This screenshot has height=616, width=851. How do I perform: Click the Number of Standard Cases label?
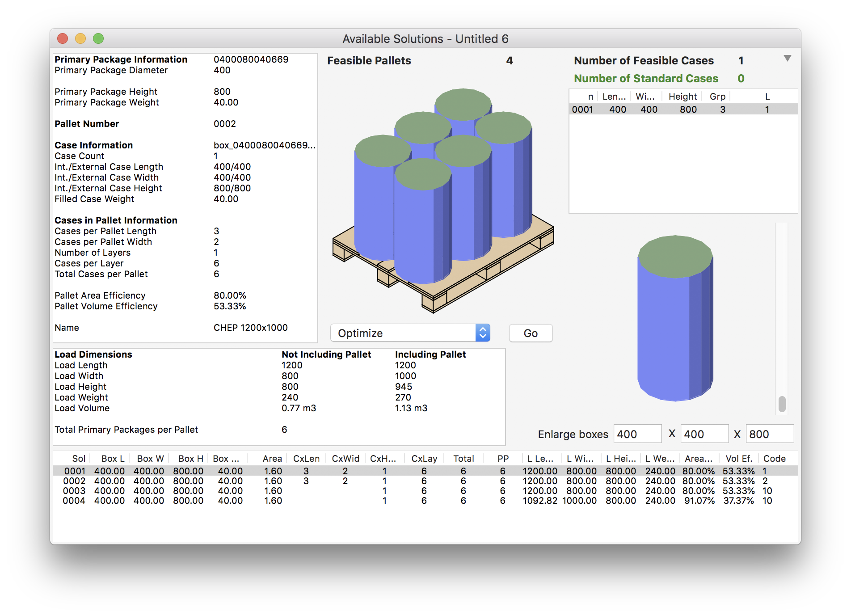[x=646, y=78]
